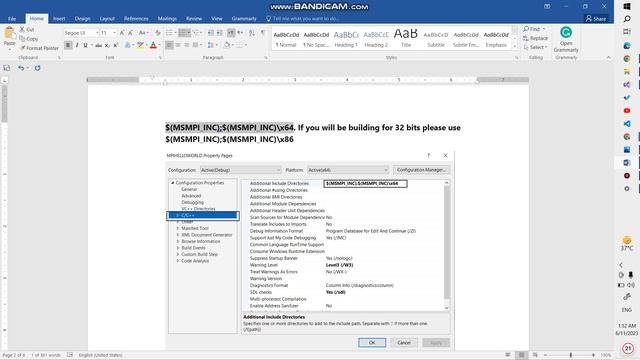Open highlight color dropdown arrow
Viewport: 640px width, 360px height.
(x=147, y=45)
